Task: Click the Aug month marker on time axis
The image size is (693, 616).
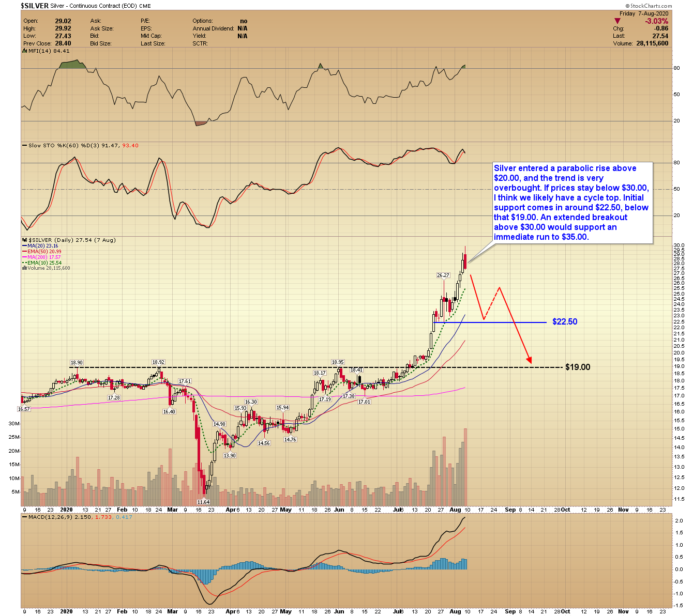Action: point(455,510)
